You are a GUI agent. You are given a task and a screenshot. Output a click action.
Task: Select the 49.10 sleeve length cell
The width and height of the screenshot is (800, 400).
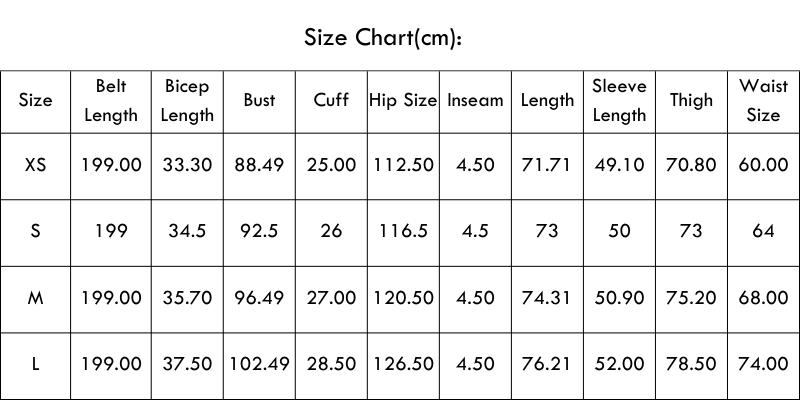tap(619, 165)
